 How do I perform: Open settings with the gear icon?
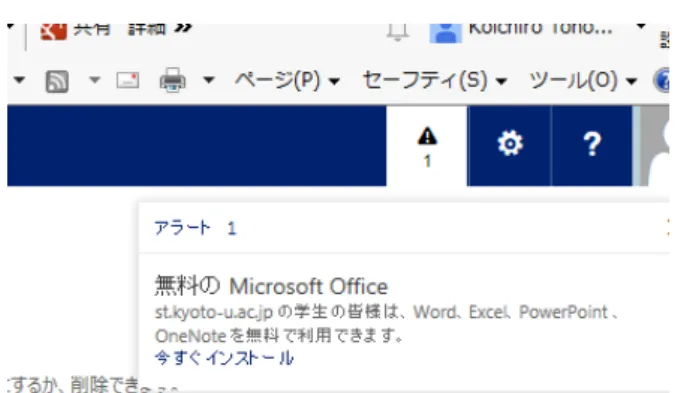[510, 144]
